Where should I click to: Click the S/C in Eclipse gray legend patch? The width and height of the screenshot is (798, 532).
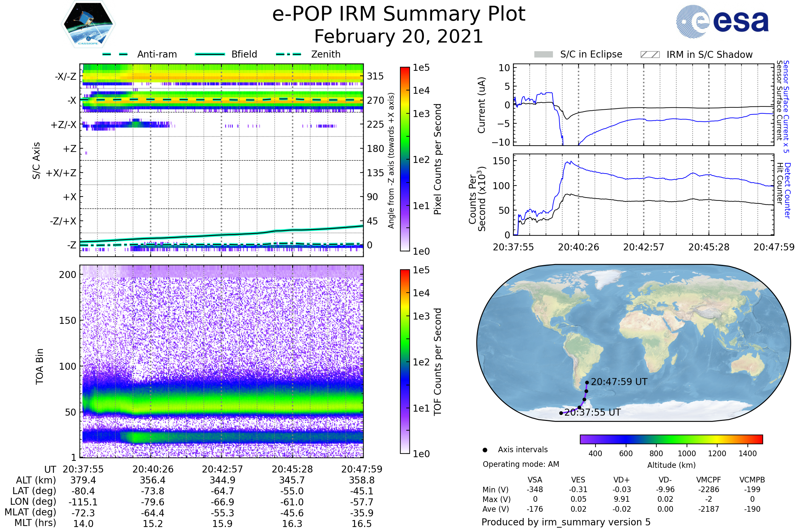pos(543,55)
